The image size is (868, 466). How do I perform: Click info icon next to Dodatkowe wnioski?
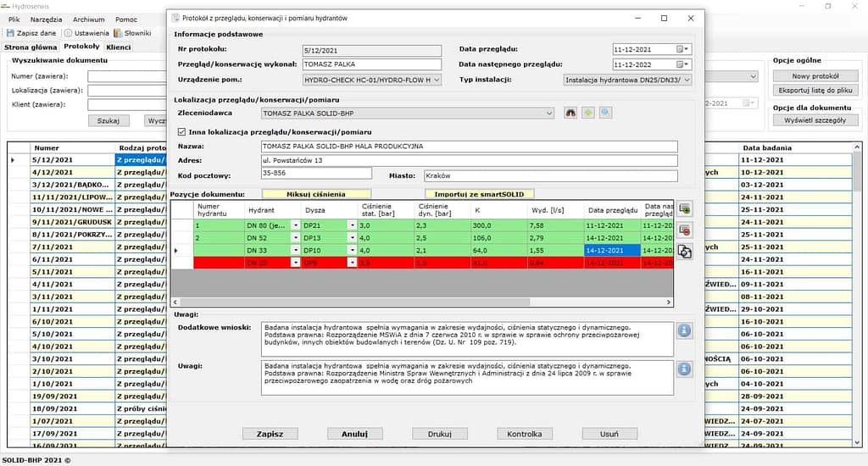pos(684,331)
